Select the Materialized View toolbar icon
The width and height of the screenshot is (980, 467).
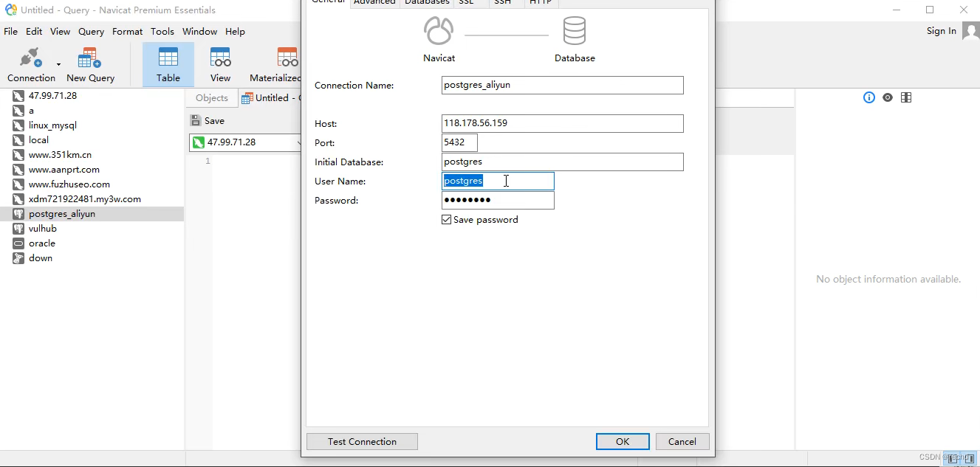click(287, 58)
